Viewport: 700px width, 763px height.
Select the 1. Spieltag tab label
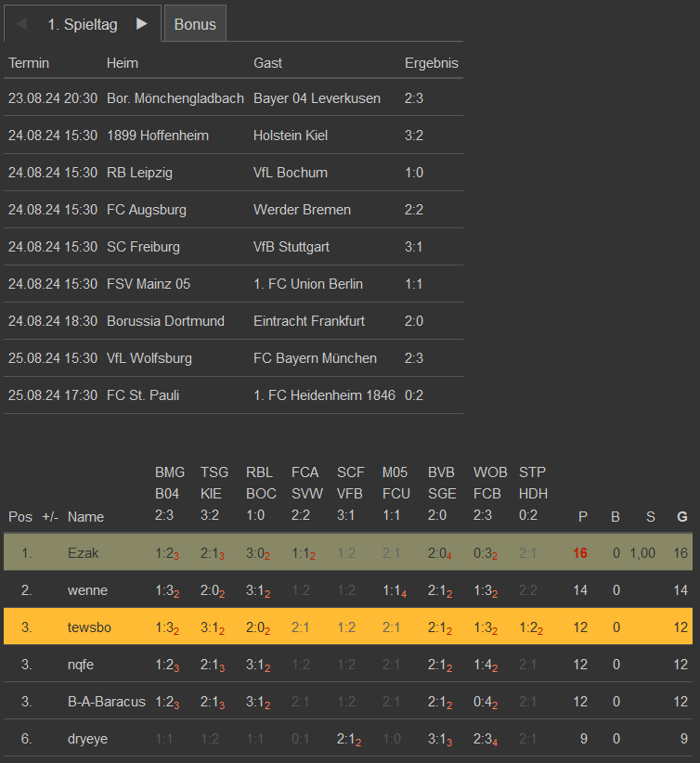[83, 24]
